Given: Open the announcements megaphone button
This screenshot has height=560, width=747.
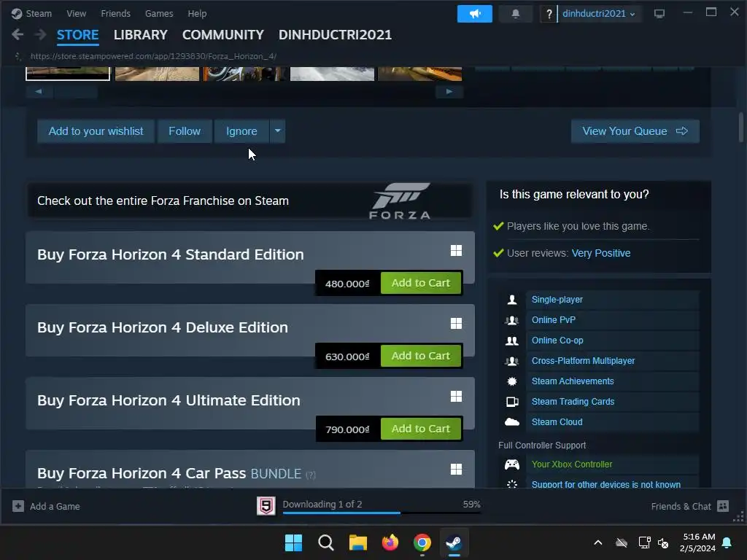Looking at the screenshot, I should coord(474,14).
